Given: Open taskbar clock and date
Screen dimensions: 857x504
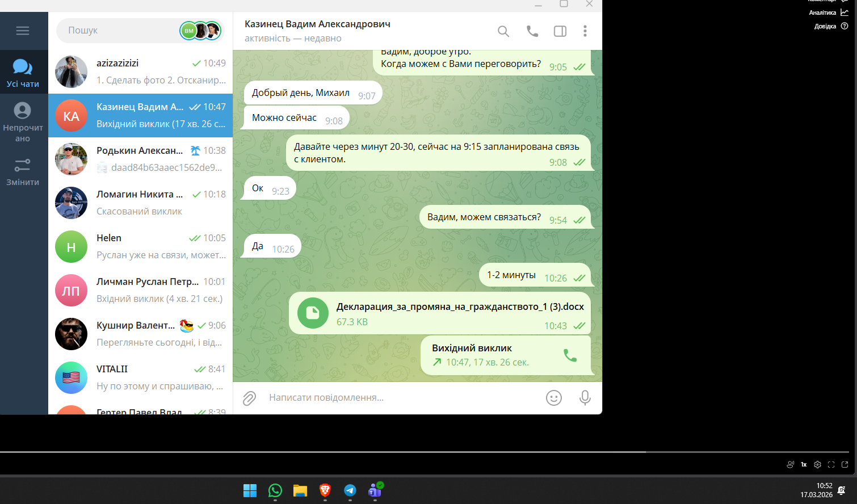Looking at the screenshot, I should click(817, 490).
